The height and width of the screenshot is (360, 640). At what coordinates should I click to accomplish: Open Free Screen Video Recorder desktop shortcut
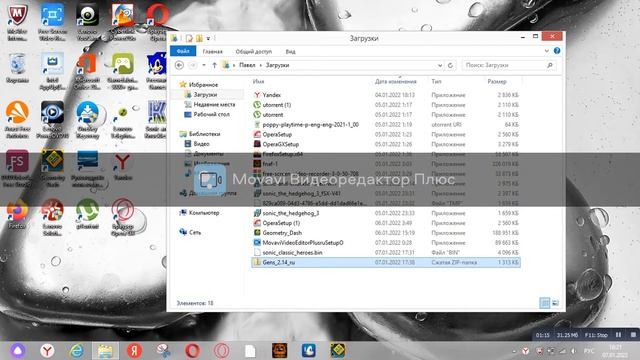point(52,22)
